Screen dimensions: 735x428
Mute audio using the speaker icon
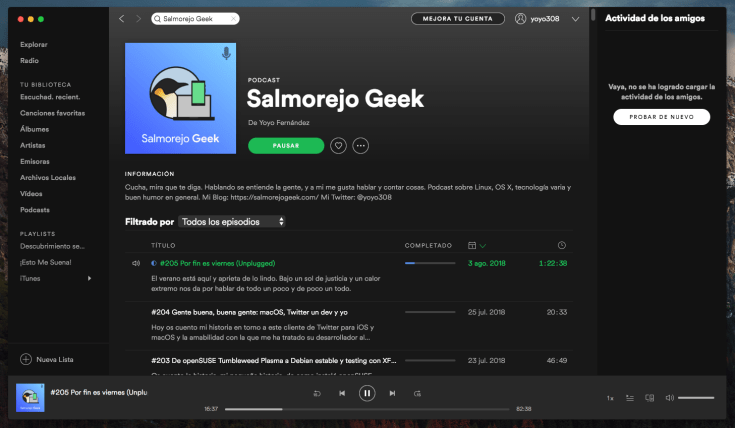(670, 398)
